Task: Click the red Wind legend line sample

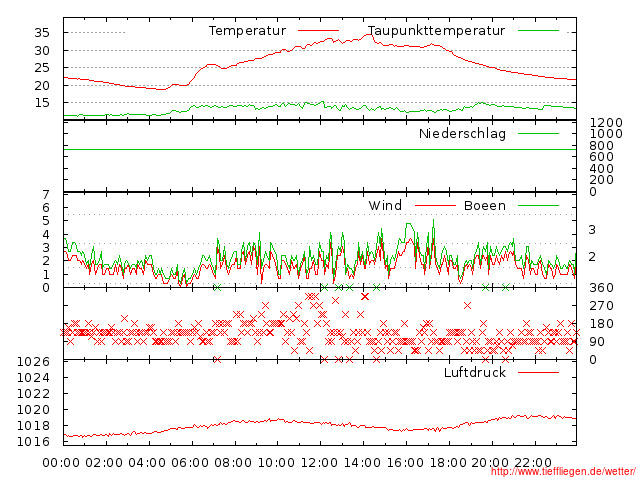Action: pyautogui.click(x=428, y=206)
